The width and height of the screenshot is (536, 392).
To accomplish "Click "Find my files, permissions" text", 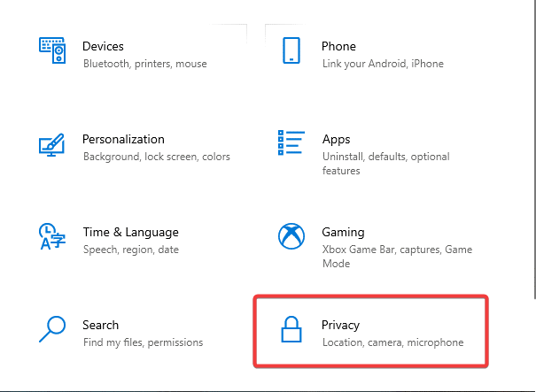I will (x=143, y=342).
